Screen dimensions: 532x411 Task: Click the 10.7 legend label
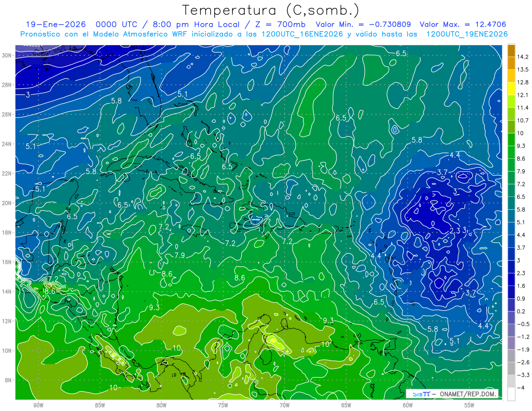524,121
